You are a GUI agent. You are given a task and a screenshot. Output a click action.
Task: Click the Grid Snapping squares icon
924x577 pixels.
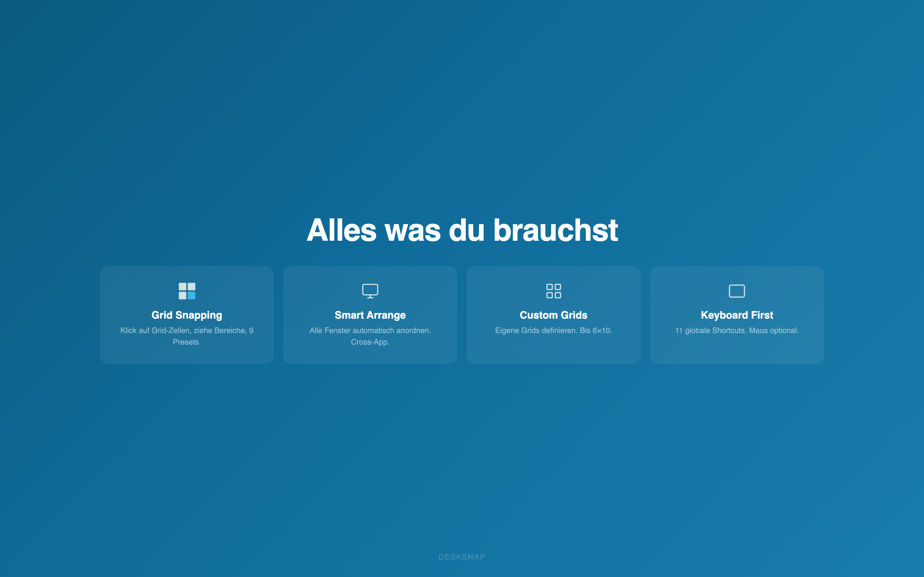pyautogui.click(x=187, y=291)
